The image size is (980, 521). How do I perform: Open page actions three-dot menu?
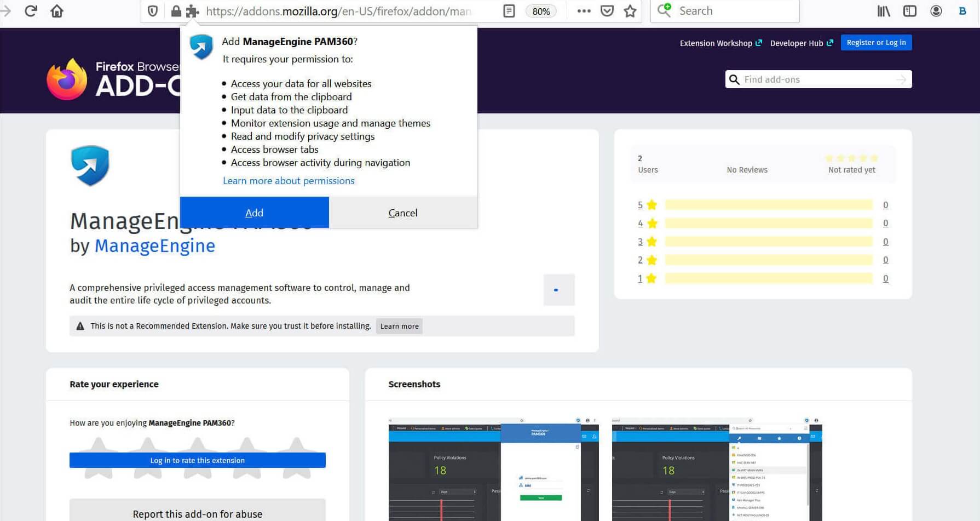[x=584, y=11]
